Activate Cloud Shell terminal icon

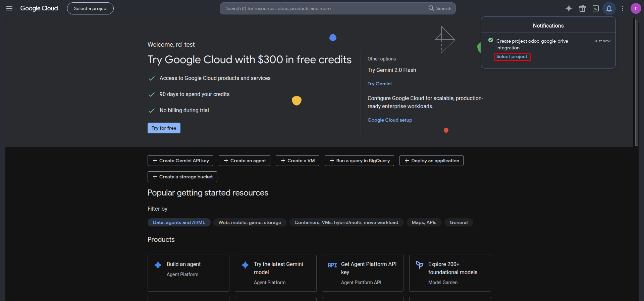pos(596,8)
